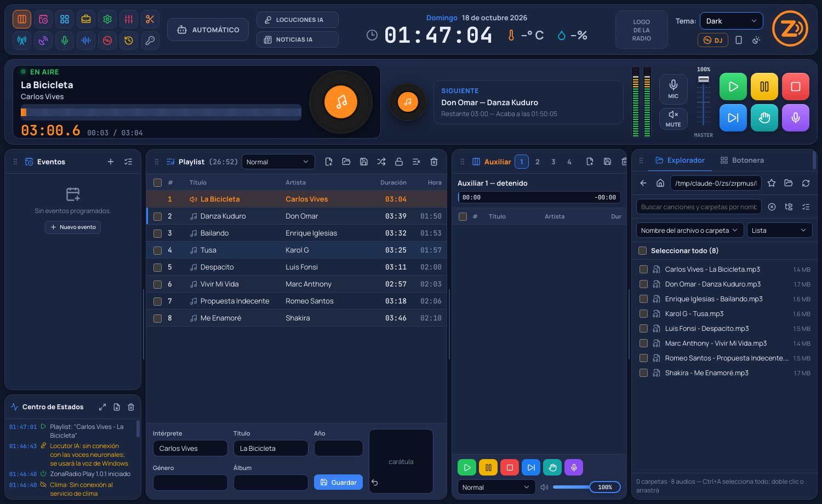822x504 pixels.
Task: Open the Lista view dropdown
Action: (x=779, y=230)
